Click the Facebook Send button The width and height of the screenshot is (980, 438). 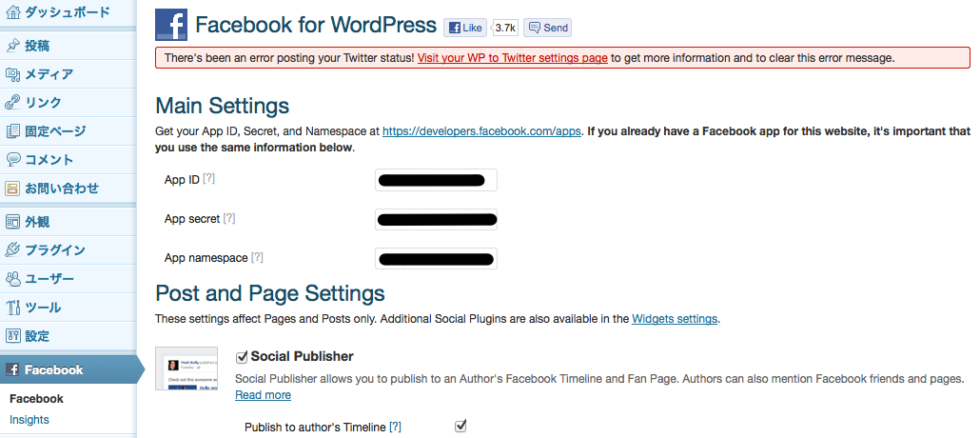(547, 28)
